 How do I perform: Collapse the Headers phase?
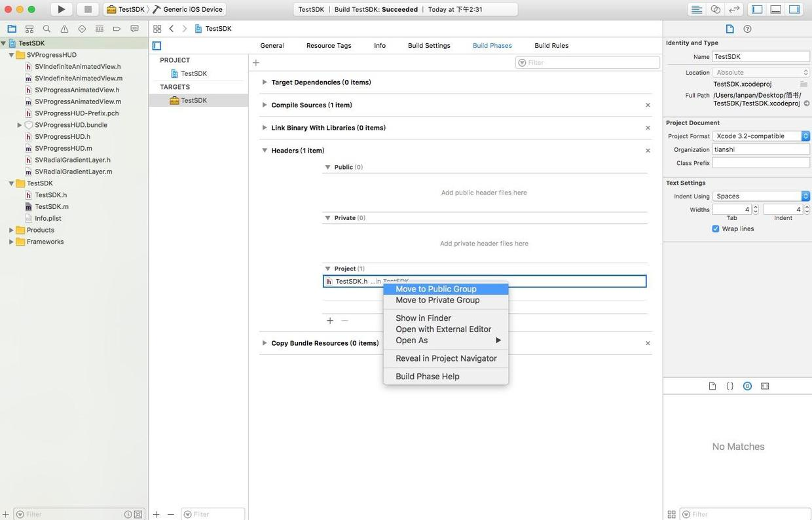264,151
